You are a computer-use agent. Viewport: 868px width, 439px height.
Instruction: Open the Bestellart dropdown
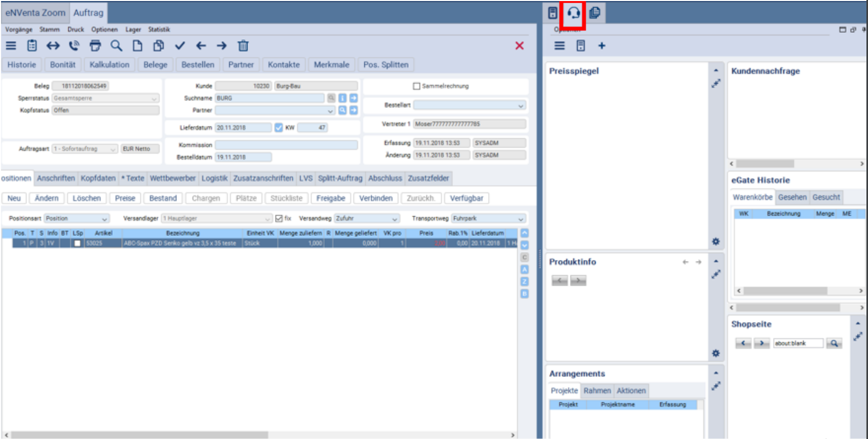click(520, 105)
